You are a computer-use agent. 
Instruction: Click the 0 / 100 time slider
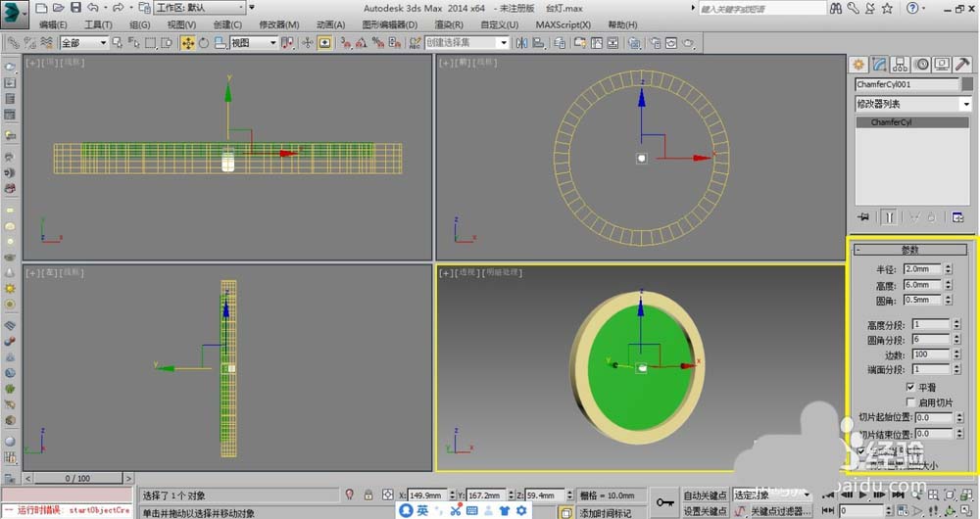click(x=77, y=478)
